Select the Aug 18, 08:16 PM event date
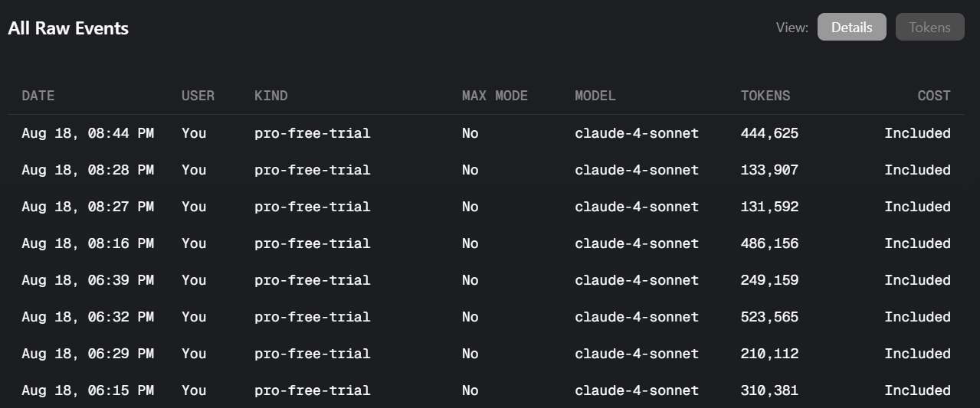980x408 pixels. point(87,243)
